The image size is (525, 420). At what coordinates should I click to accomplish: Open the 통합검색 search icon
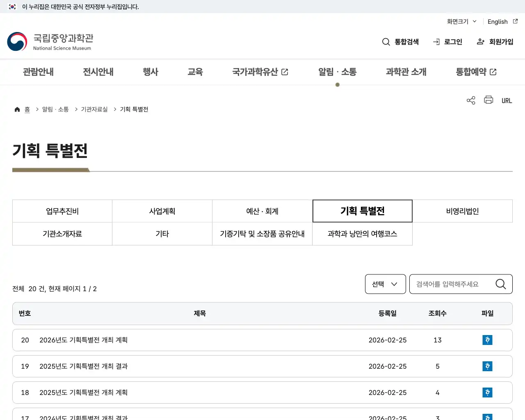click(x=386, y=41)
